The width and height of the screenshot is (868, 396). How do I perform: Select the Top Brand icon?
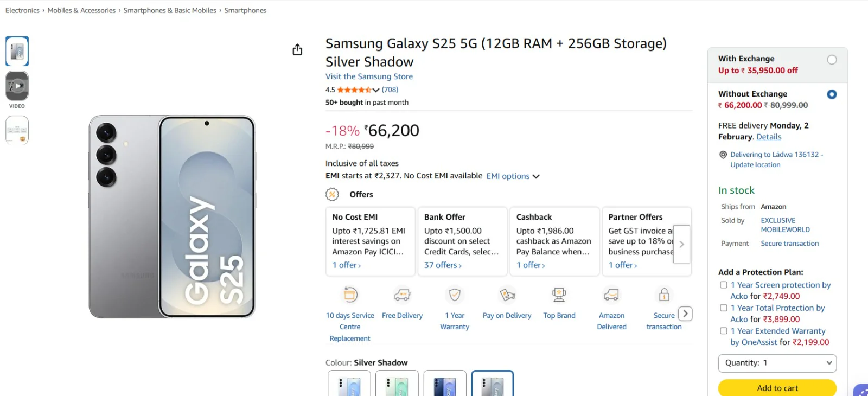coord(559,295)
